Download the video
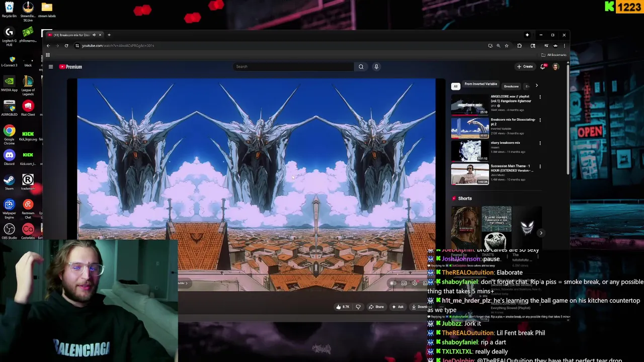 coord(422,307)
